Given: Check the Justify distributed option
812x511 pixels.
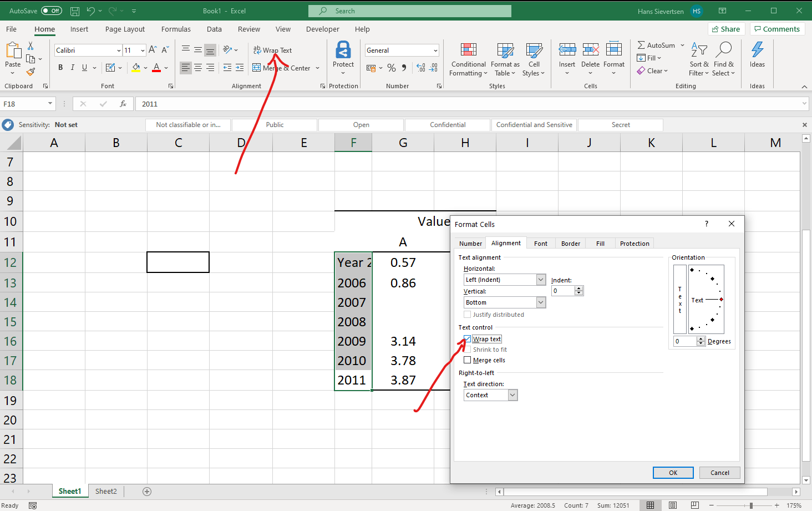Looking at the screenshot, I should (467, 314).
